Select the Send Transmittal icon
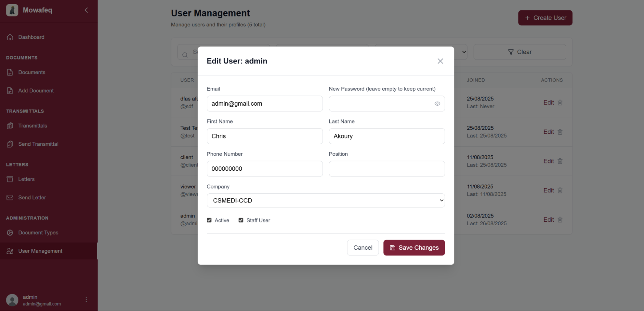Screen dimensions: 644x311 point(10,144)
